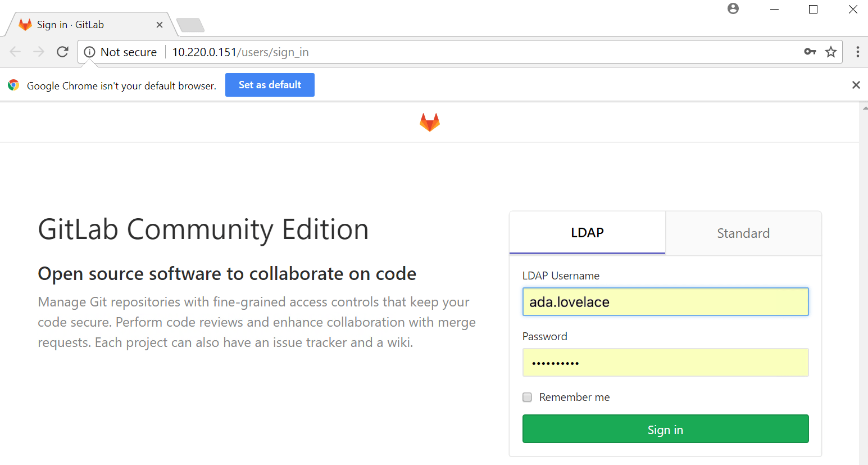Viewport: 868px width, 465px height.
Task: Click Open source software subtitle
Action: pyautogui.click(x=227, y=274)
